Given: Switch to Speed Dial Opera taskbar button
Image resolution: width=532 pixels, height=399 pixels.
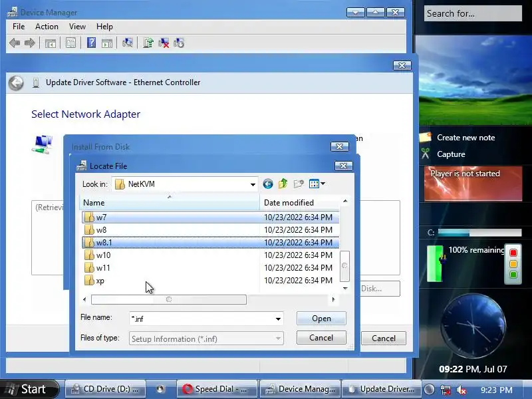Looking at the screenshot, I should pyautogui.click(x=217, y=389).
